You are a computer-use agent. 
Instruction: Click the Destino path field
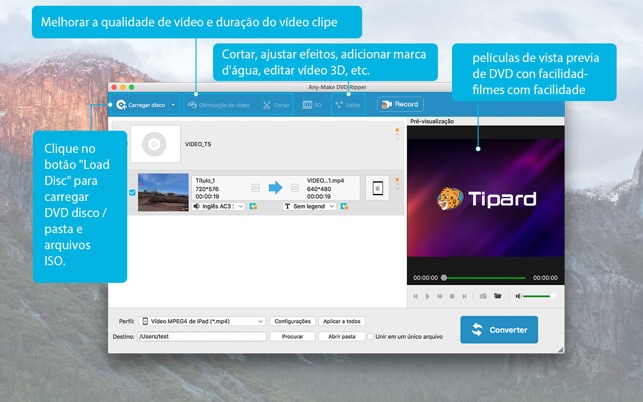(x=202, y=336)
